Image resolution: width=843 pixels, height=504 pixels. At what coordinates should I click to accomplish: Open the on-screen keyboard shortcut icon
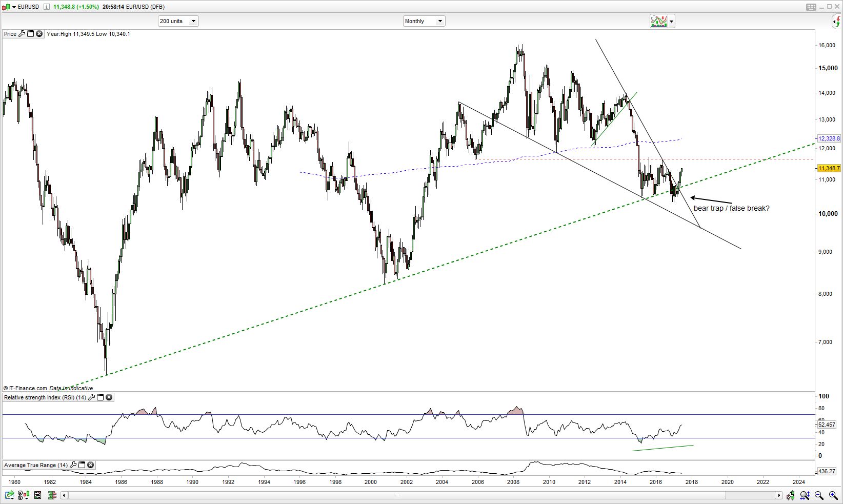(811, 7)
